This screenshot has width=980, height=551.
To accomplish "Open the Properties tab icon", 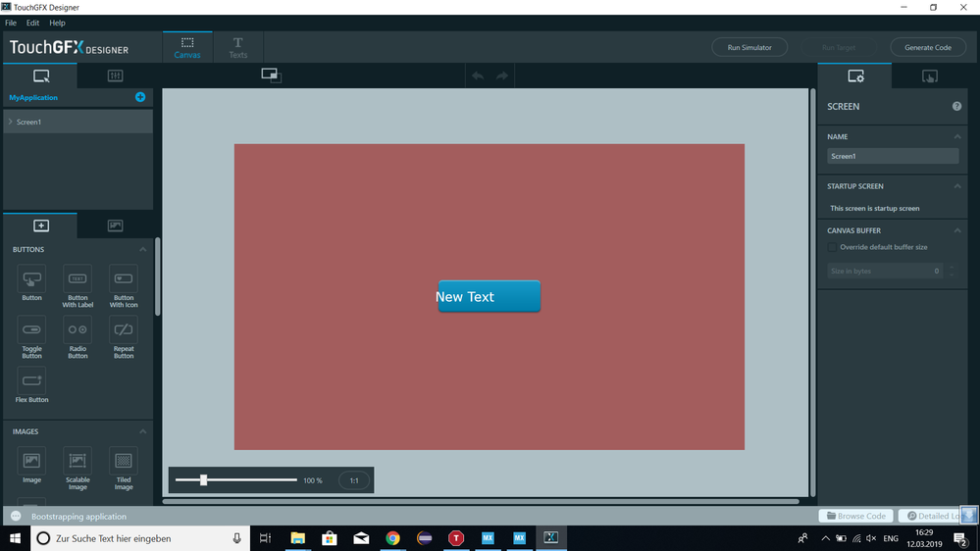I will pos(855,76).
